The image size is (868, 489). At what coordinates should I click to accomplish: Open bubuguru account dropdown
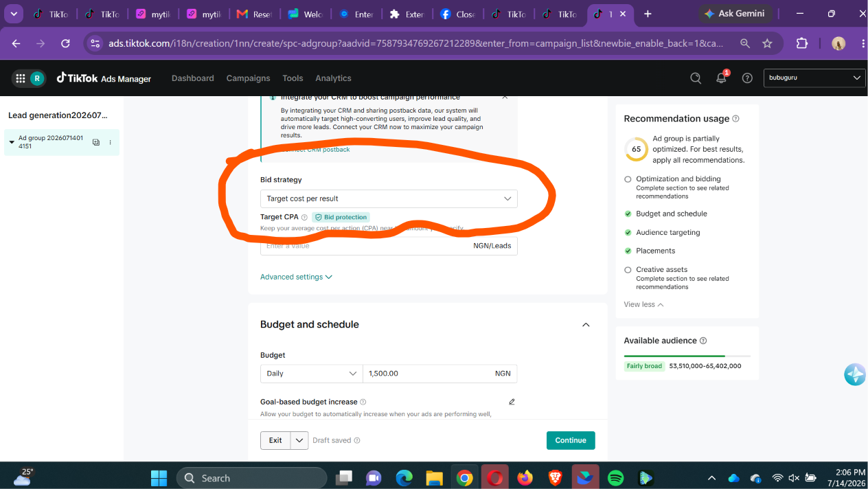coord(814,78)
